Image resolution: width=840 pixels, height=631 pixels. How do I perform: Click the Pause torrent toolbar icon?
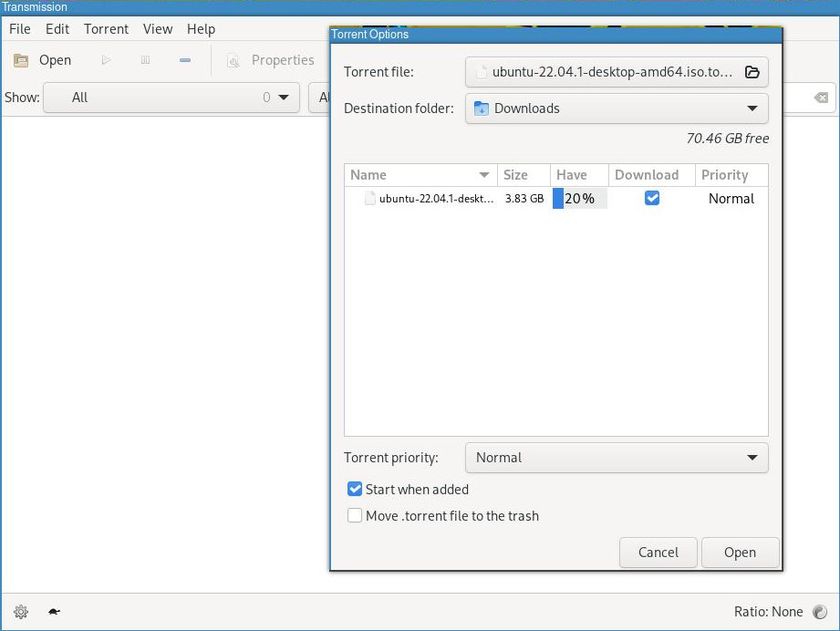pos(145,60)
